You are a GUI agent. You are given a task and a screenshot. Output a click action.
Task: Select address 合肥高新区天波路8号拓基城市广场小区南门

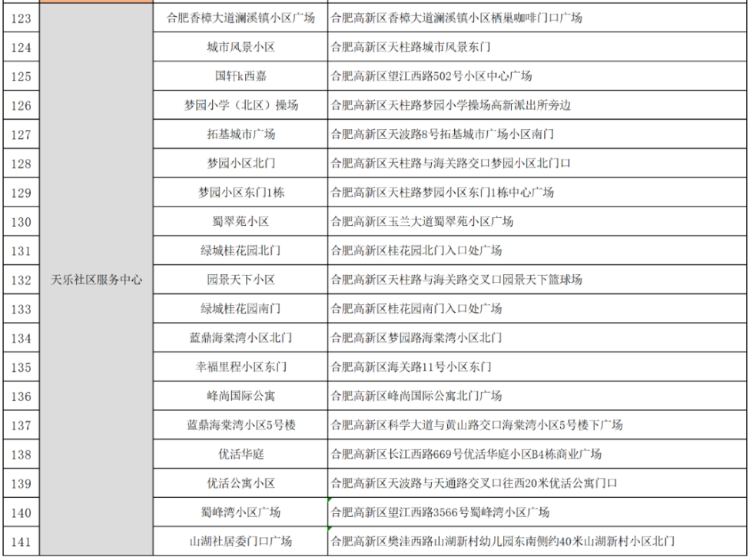pos(537,134)
